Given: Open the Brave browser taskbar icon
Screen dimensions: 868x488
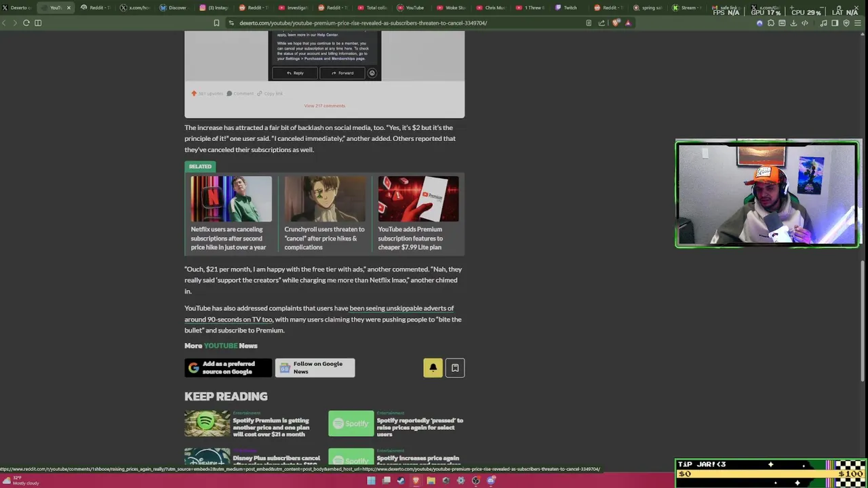Looking at the screenshot, I should point(416,481).
